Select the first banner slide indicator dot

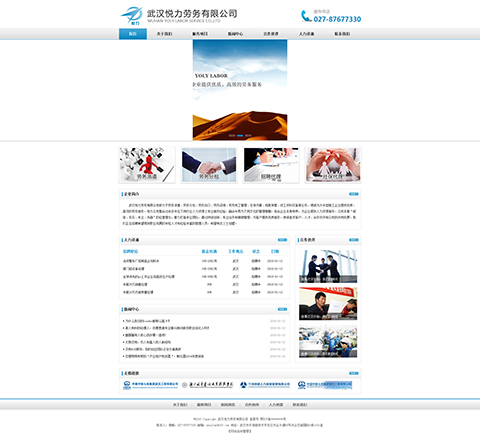click(x=232, y=136)
